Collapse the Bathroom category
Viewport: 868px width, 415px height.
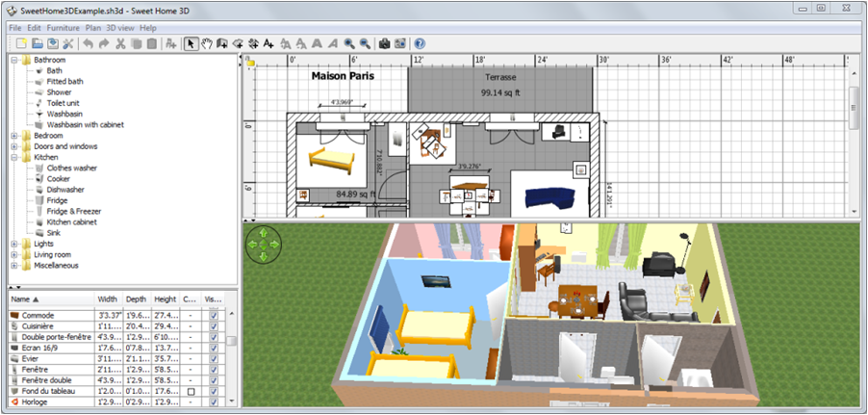tap(14, 60)
